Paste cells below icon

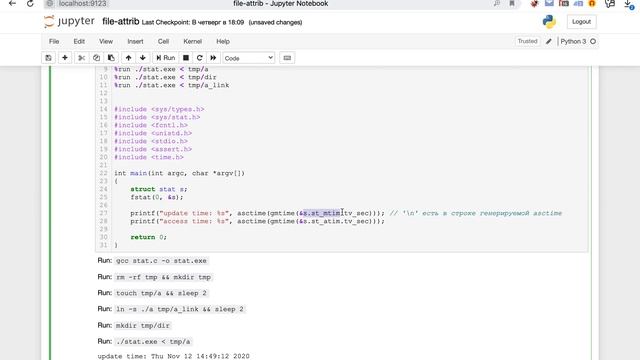111,58
